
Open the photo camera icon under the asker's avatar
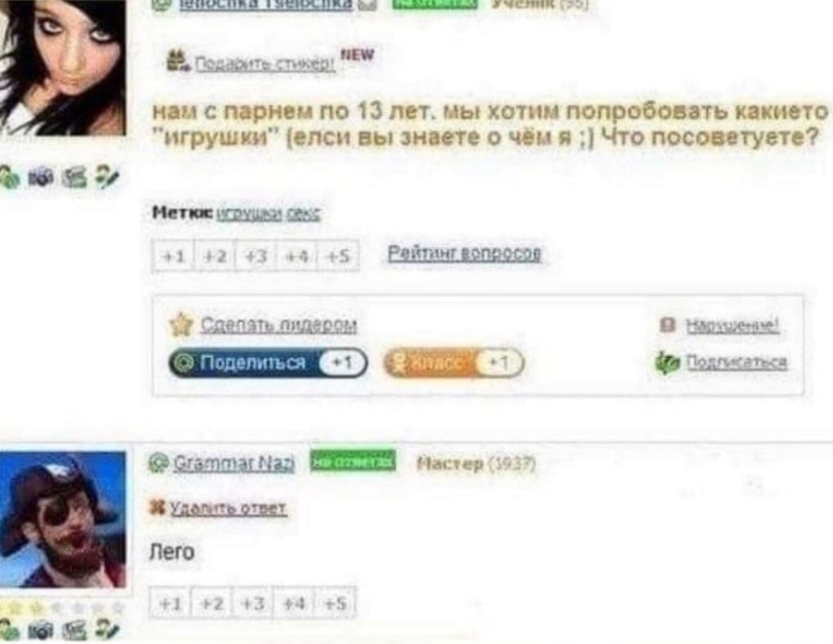(x=41, y=177)
